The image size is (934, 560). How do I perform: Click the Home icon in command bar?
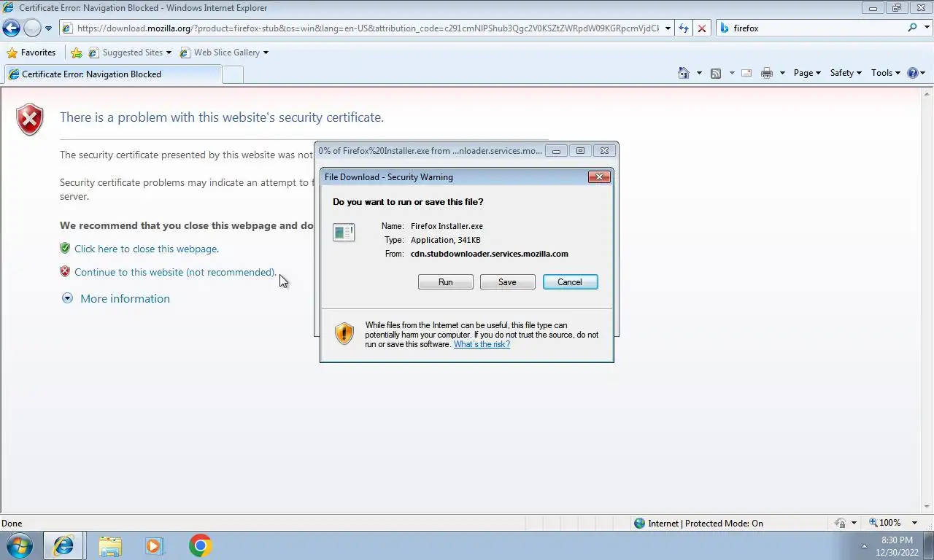684,73
